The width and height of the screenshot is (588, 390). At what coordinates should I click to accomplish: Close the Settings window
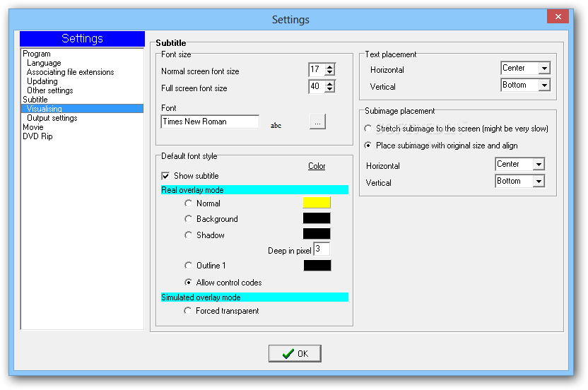(x=558, y=16)
